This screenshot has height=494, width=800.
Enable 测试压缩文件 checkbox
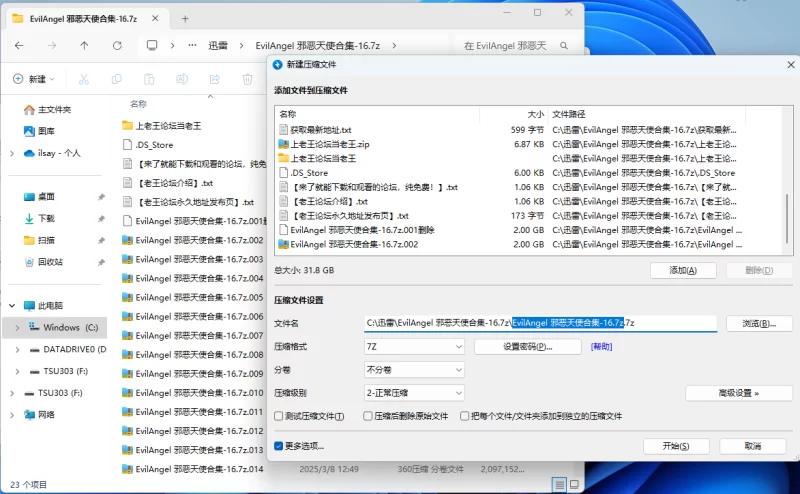coord(279,416)
